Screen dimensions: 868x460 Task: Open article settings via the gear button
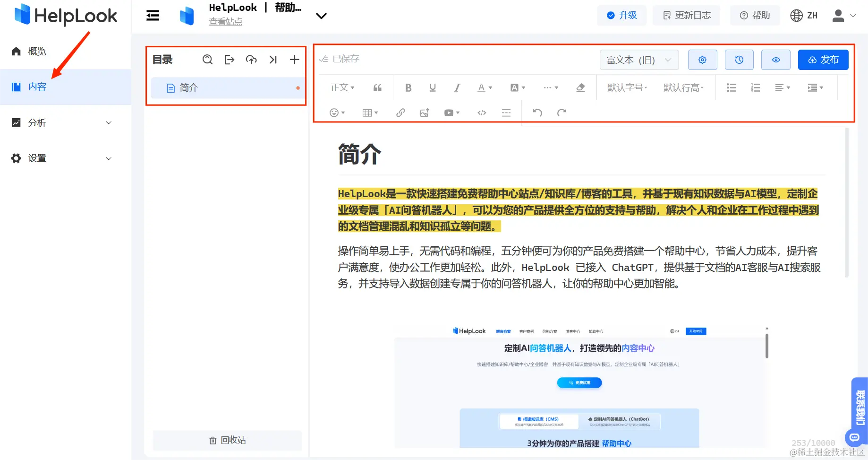pos(702,60)
